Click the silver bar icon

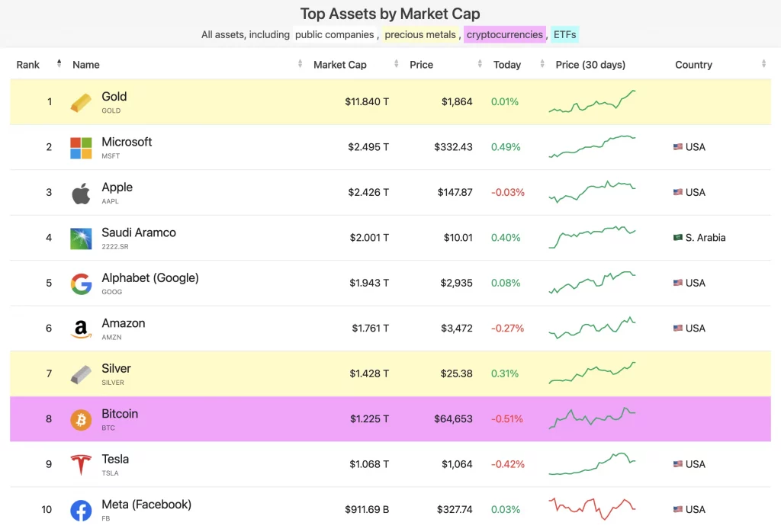click(x=81, y=374)
